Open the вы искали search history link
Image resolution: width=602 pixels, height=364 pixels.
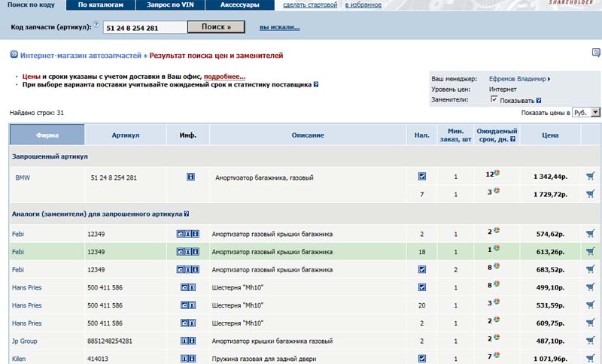tap(279, 28)
